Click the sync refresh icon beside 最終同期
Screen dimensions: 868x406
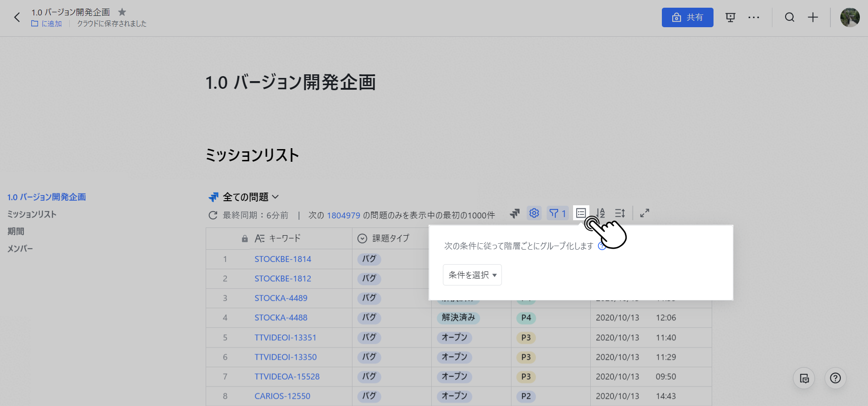(x=213, y=215)
